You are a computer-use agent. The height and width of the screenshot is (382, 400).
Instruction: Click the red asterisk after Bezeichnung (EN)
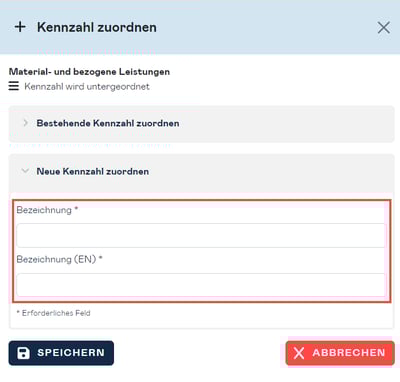tap(101, 257)
